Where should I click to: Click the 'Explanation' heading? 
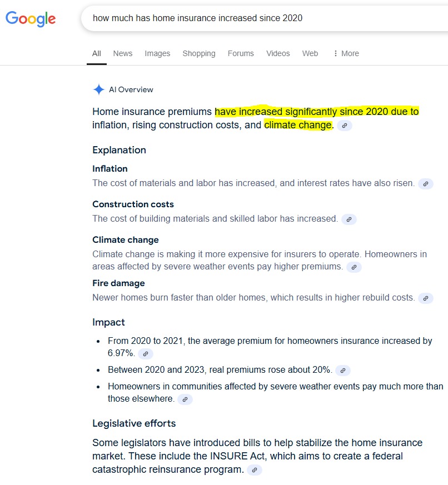(x=119, y=150)
